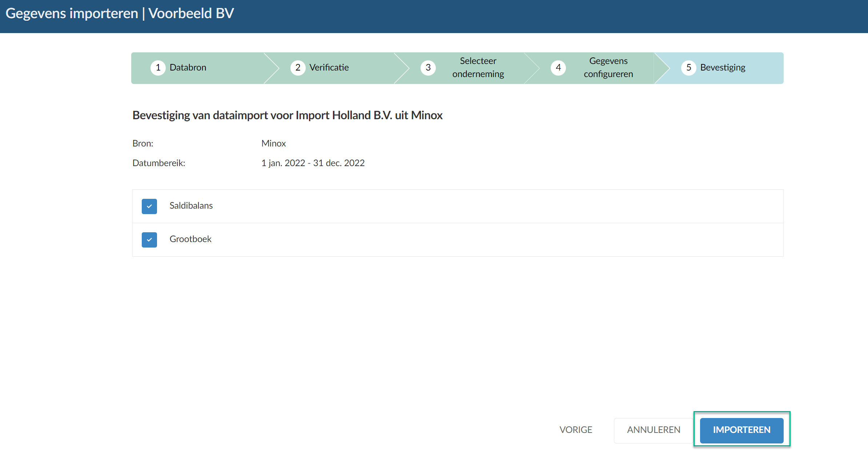Uncheck the Saldibalans checkbox
Viewport: 868px width, 450px height.
click(149, 206)
